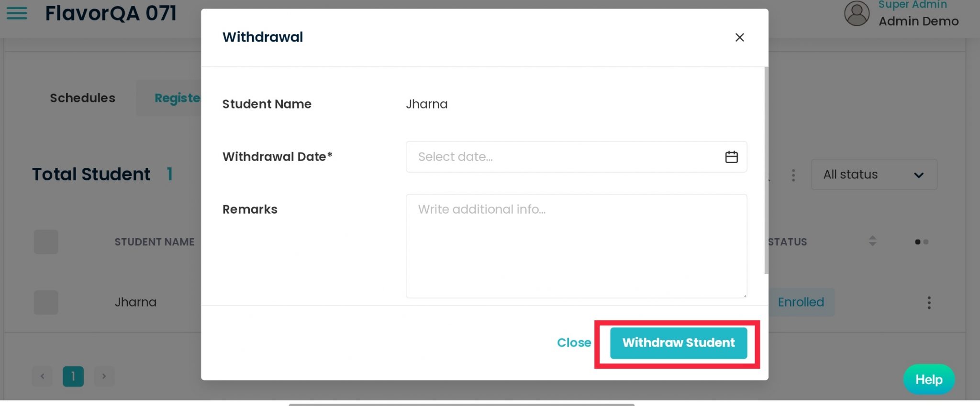Toggle the select-all students checkbox
The height and width of the screenshot is (406, 980).
click(46, 242)
